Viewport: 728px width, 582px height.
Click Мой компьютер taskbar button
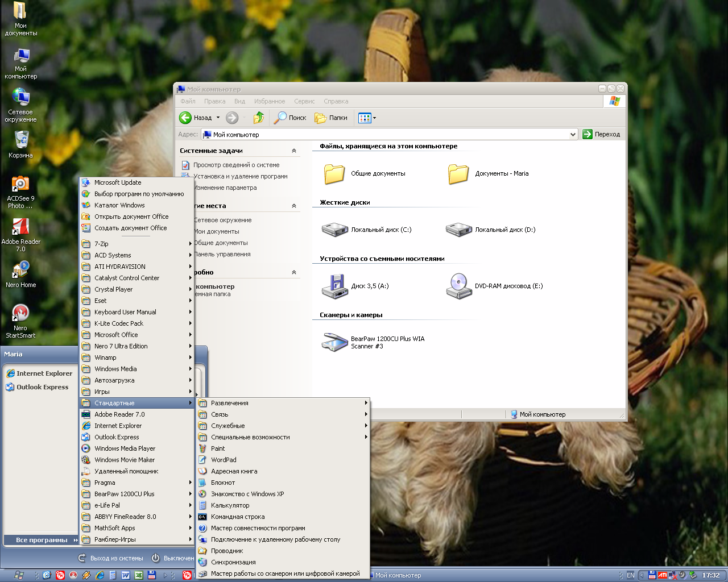pos(397,575)
